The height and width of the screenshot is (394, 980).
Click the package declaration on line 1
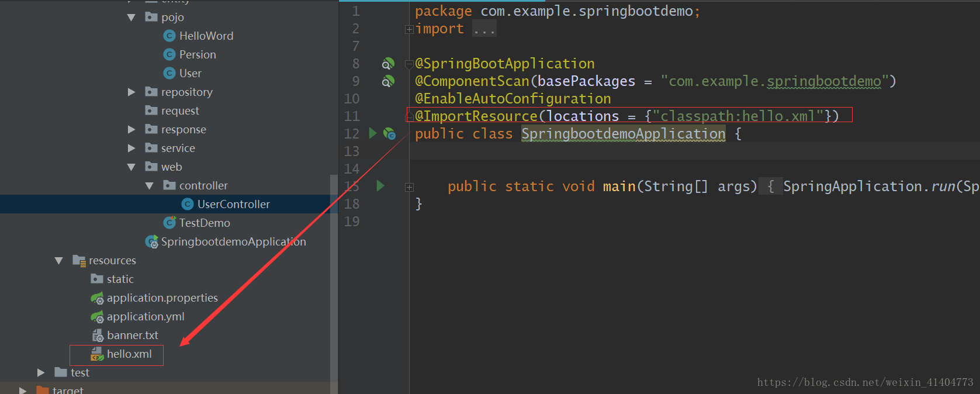[x=557, y=11]
